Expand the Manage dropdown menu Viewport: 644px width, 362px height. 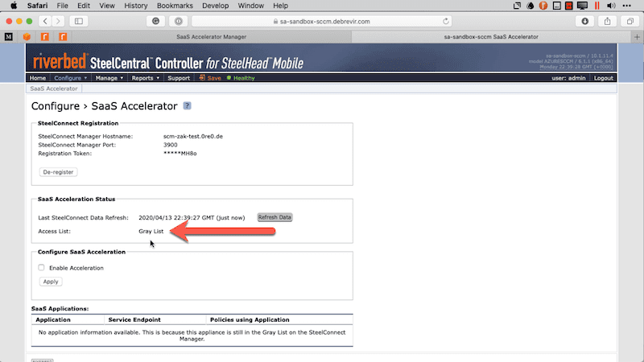[109, 78]
